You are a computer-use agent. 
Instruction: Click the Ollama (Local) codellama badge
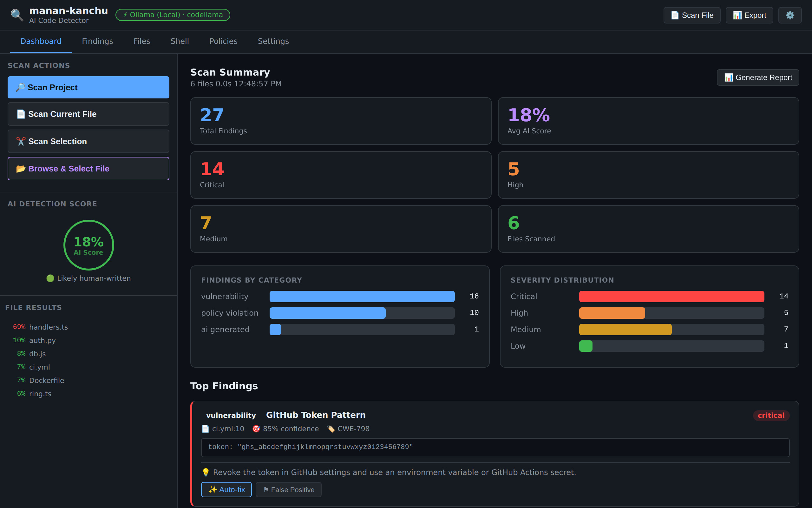[173, 15]
